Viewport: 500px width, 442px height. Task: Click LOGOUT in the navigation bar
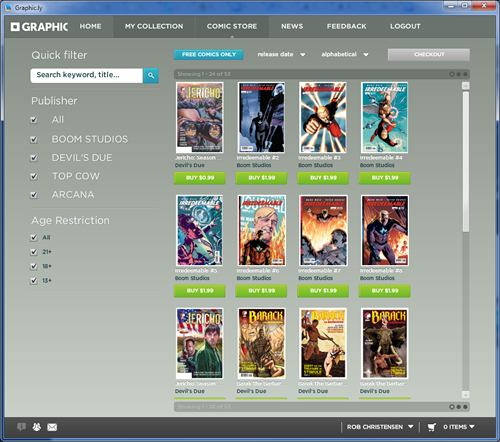405,26
